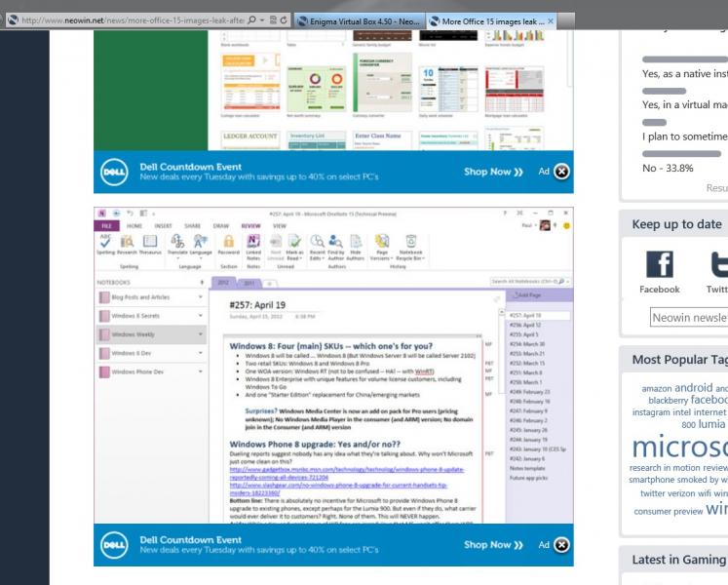
Task: Switch to the VIEW ribbon tab
Action: (280, 226)
